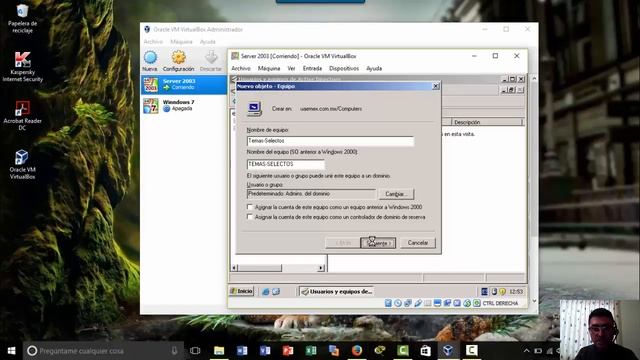The height and width of the screenshot is (360, 640).
Task: Click the Cambiar... button
Action: point(396,194)
